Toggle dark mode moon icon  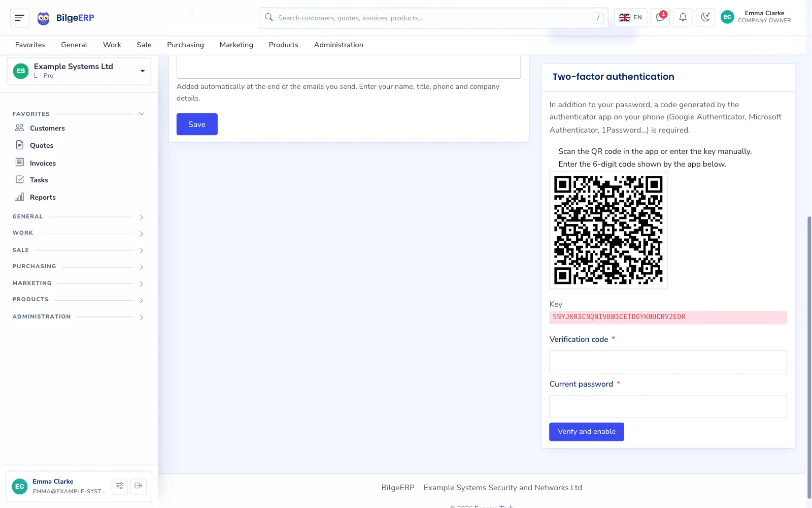click(x=705, y=17)
